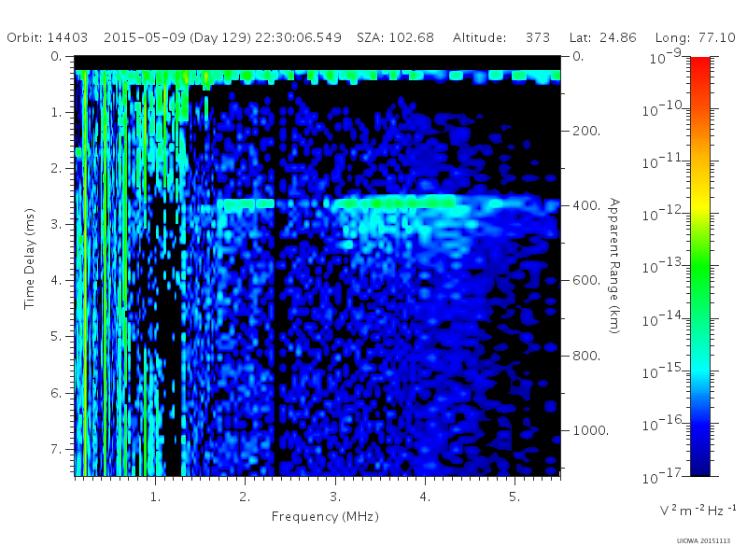The height and width of the screenshot is (560, 747).
Task: Click the 5. frequency axis tick label
Action: (514, 497)
